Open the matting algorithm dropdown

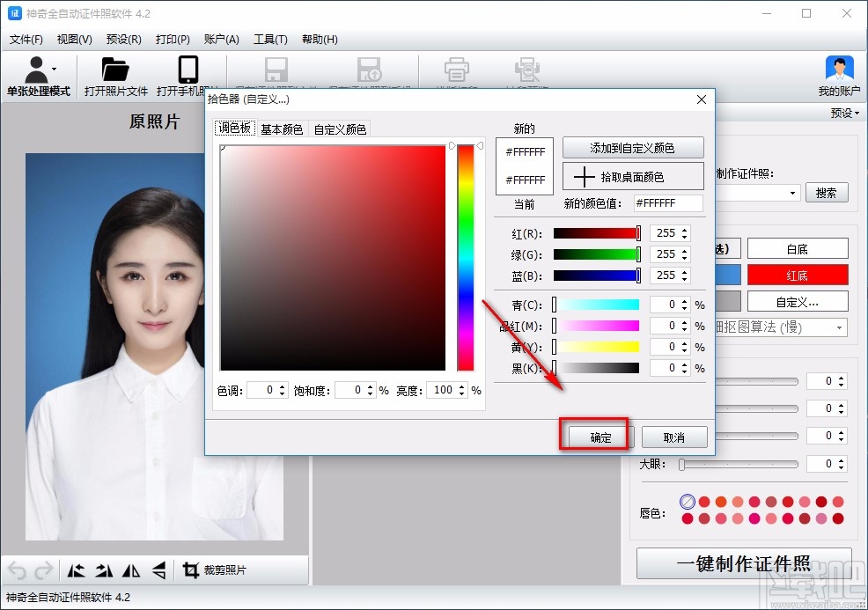pos(840,327)
